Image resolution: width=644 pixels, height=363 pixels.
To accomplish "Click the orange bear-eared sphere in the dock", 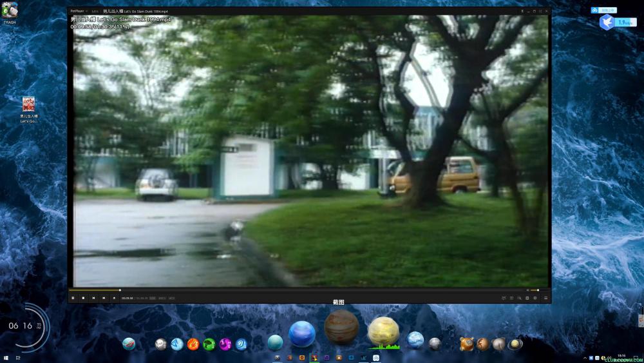I will pyautogui.click(x=466, y=344).
